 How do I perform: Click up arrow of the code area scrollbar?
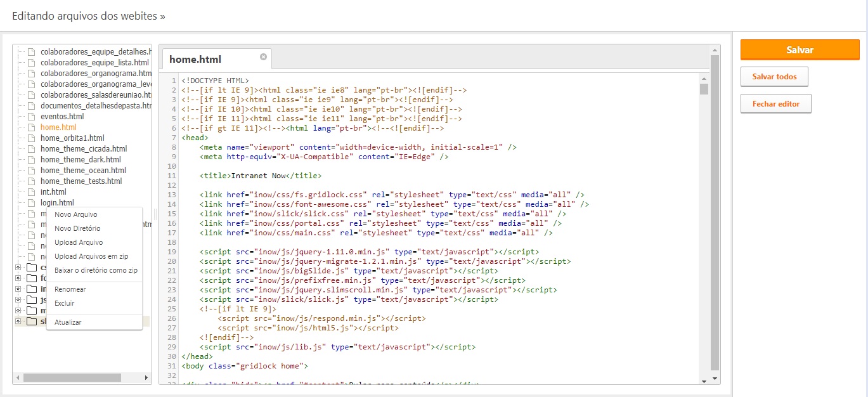click(704, 79)
